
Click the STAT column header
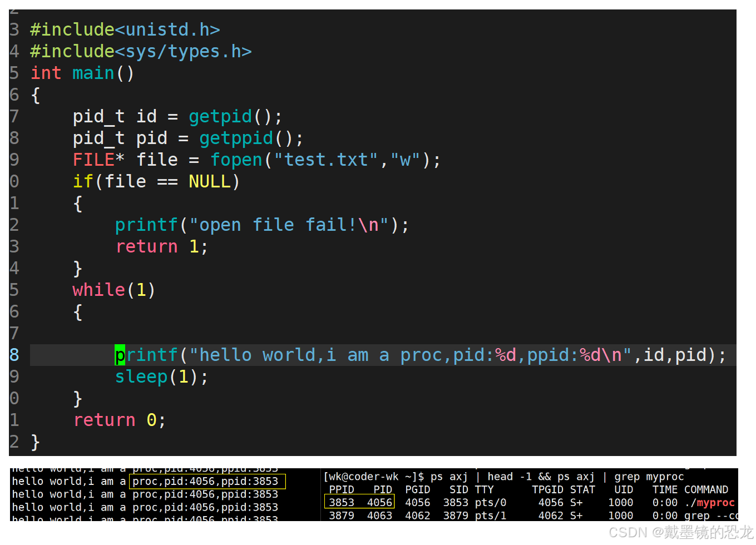582,489
